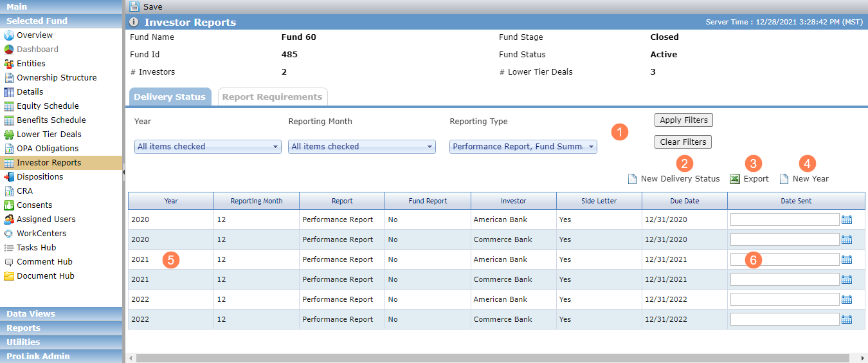Click the New Delivery Status link
The image size is (868, 363).
pyautogui.click(x=680, y=179)
